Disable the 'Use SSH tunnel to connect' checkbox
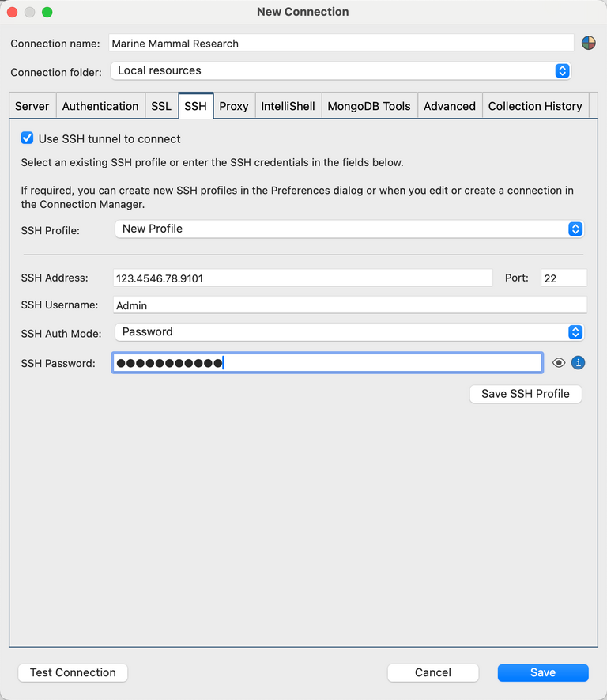This screenshot has height=700, width=607. (x=26, y=138)
